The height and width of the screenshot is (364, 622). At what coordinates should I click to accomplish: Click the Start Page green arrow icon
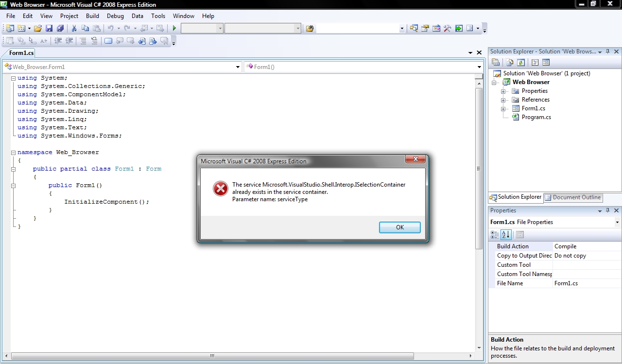pos(459,29)
